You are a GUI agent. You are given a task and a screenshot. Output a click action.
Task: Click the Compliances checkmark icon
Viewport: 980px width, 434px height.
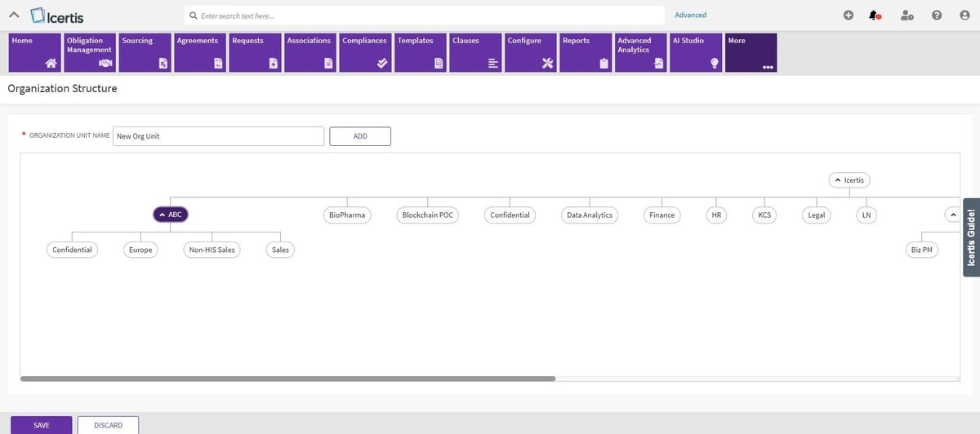(382, 64)
